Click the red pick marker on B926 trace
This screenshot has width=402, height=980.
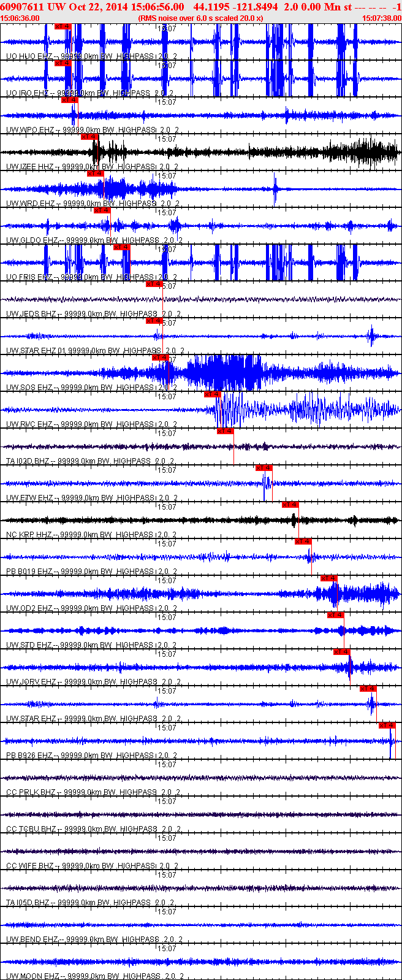[x=387, y=725]
